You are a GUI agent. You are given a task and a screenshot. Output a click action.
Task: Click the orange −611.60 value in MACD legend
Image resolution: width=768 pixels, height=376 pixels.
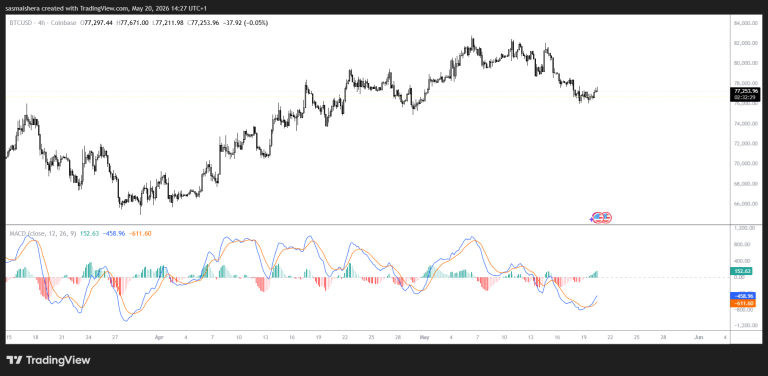tap(141, 234)
